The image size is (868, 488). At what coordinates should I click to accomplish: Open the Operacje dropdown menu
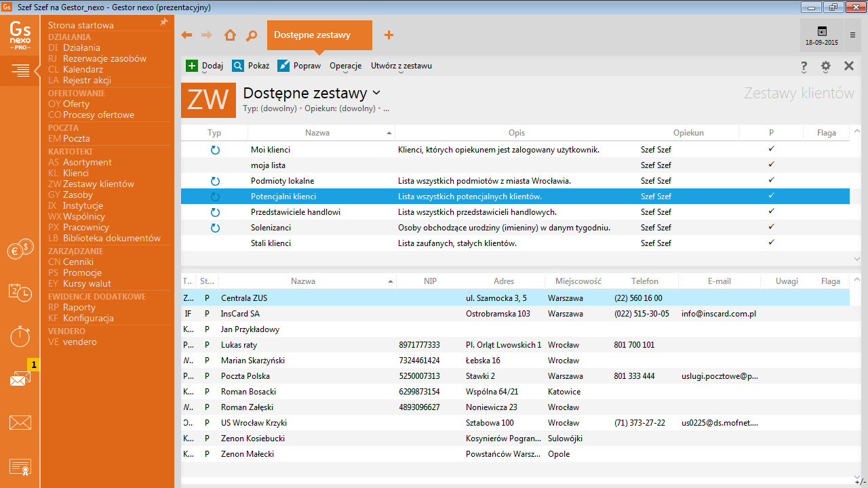(x=345, y=66)
